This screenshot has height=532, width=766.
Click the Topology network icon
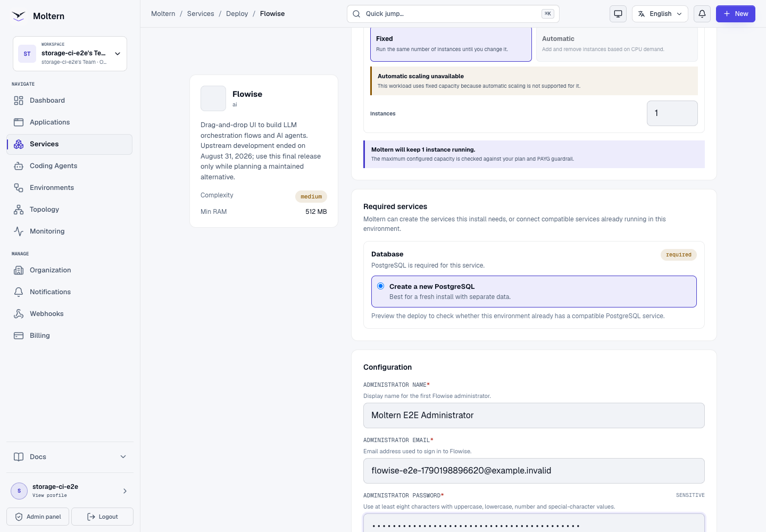[19, 210]
